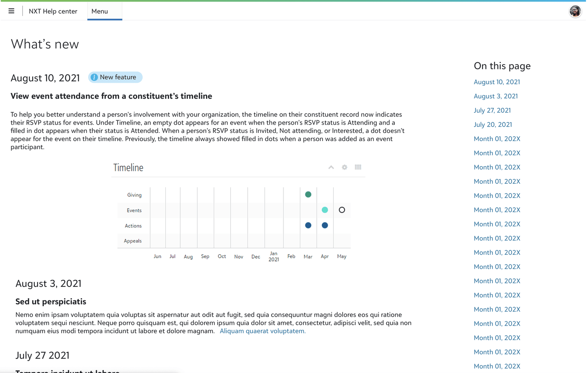Click the July 27 2021 section heading
The height and width of the screenshot is (373, 588).
pyautogui.click(x=42, y=355)
